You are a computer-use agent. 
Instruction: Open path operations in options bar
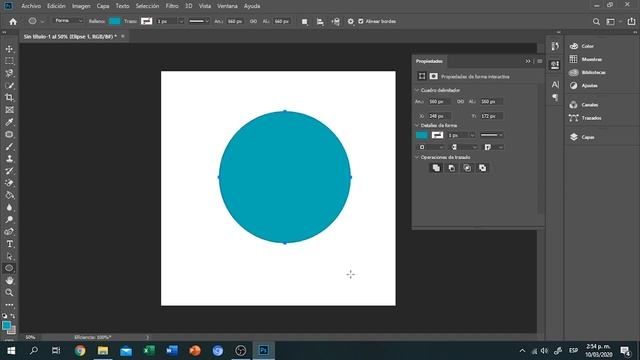304,22
